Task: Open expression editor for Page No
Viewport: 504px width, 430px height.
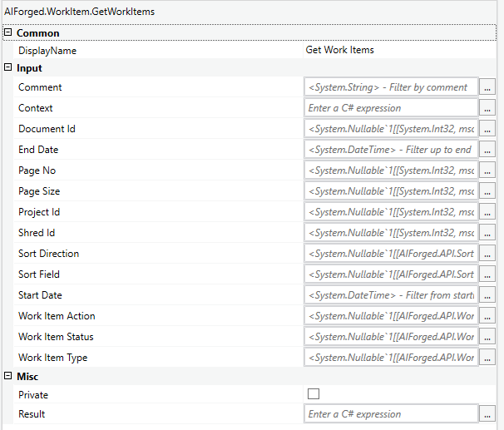Action: click(x=487, y=170)
